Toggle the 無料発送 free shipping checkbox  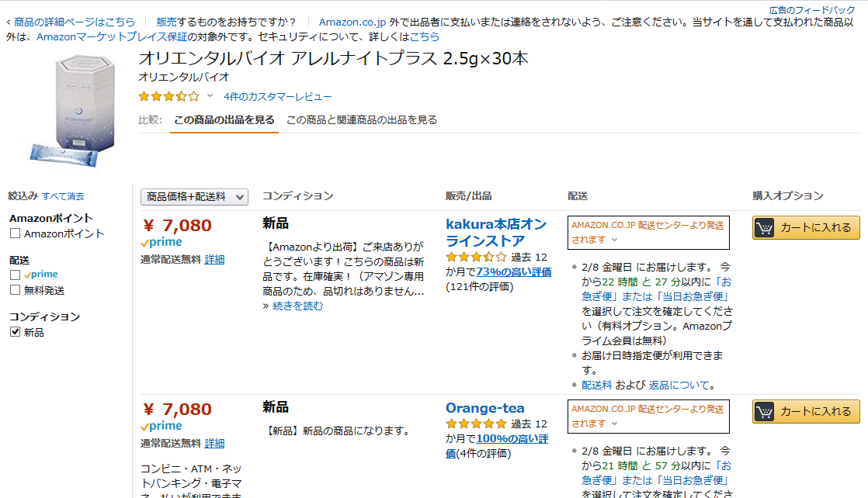coord(15,290)
